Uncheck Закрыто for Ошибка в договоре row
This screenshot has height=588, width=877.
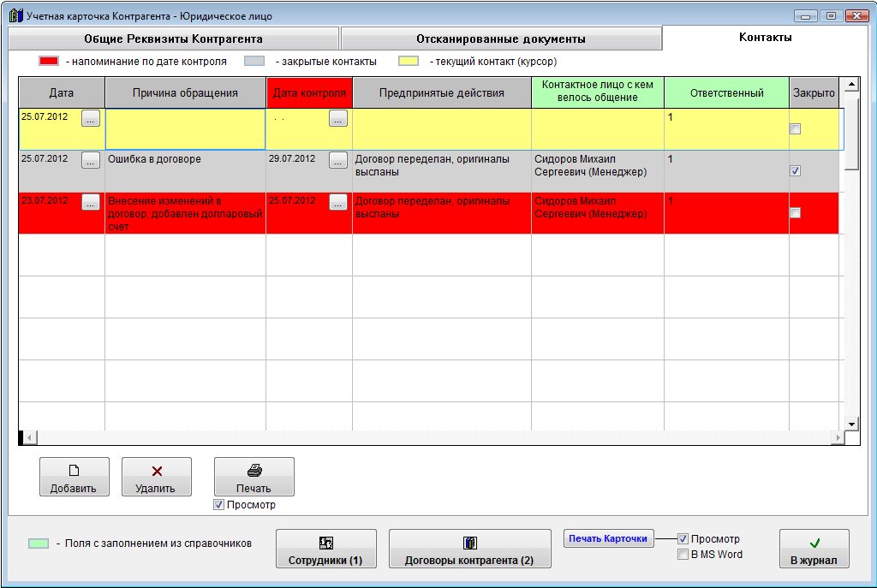[x=795, y=171]
